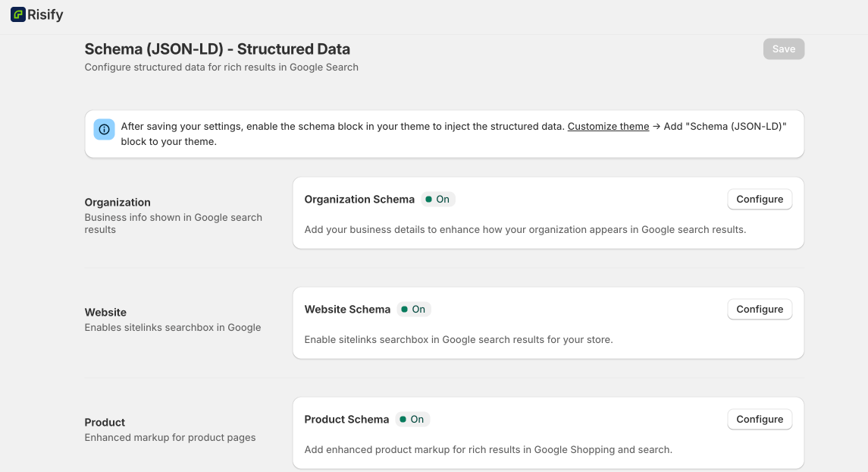
Task: Toggle the Website Schema On badge
Action: tap(413, 310)
